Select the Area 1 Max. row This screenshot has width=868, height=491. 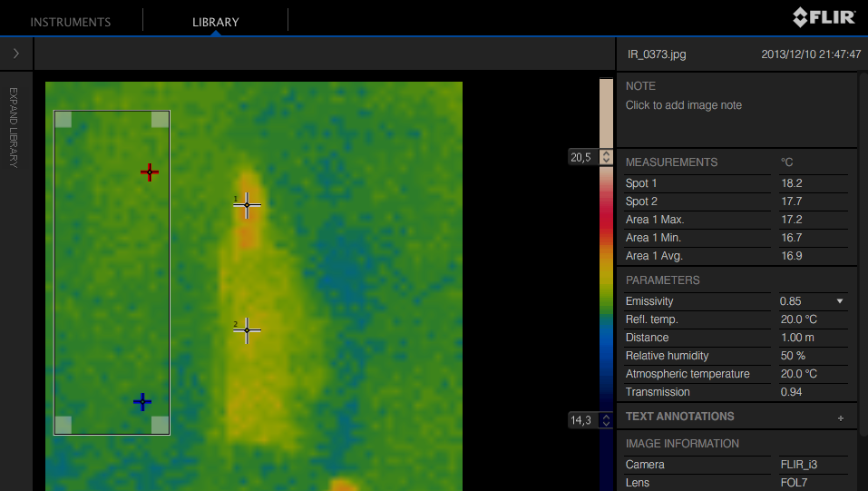point(736,220)
